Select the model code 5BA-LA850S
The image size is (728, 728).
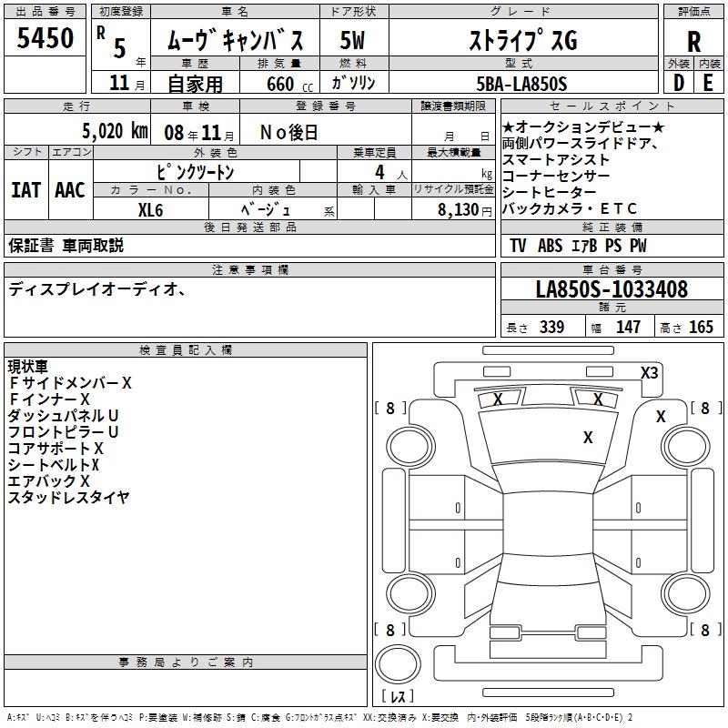click(x=521, y=84)
